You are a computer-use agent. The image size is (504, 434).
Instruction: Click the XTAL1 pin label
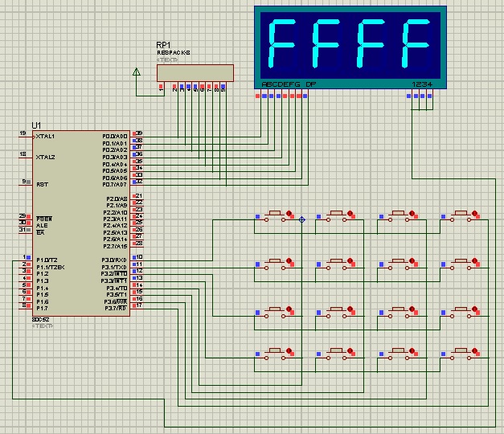tap(45, 137)
